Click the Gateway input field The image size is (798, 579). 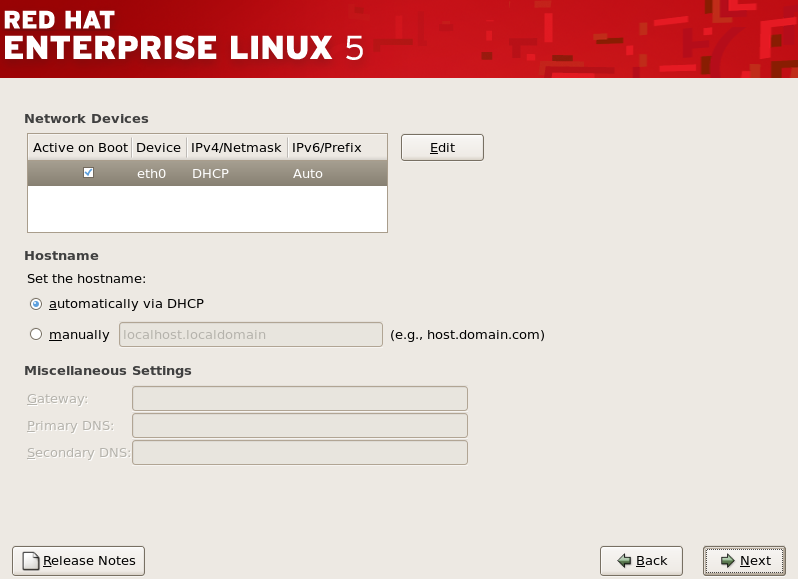click(300, 398)
